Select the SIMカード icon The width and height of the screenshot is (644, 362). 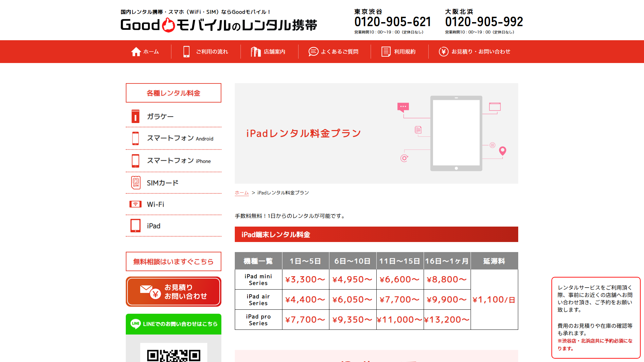135,183
